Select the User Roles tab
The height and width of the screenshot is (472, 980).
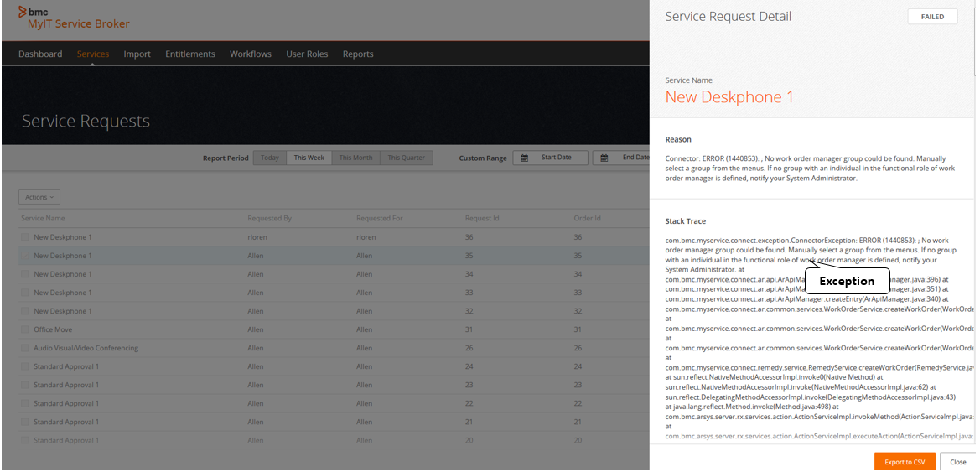point(307,54)
